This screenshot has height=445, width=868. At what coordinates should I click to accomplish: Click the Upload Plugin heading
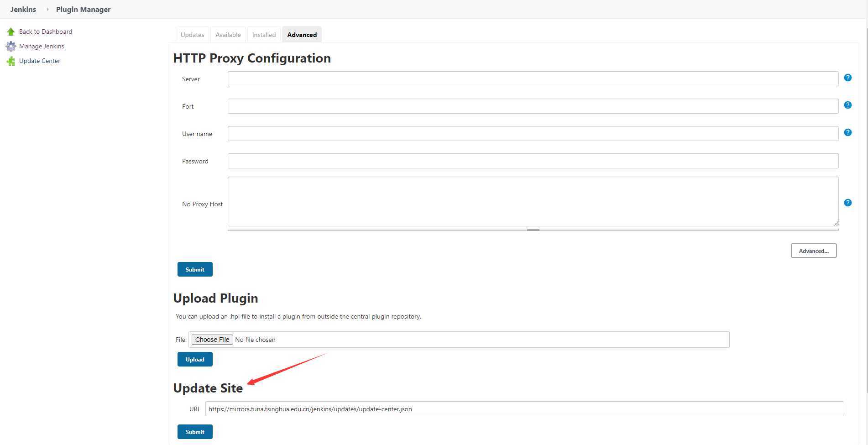(x=215, y=298)
